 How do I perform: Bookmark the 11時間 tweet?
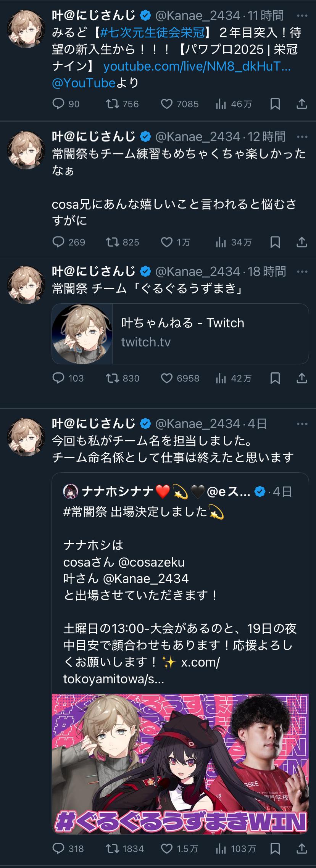275,104
